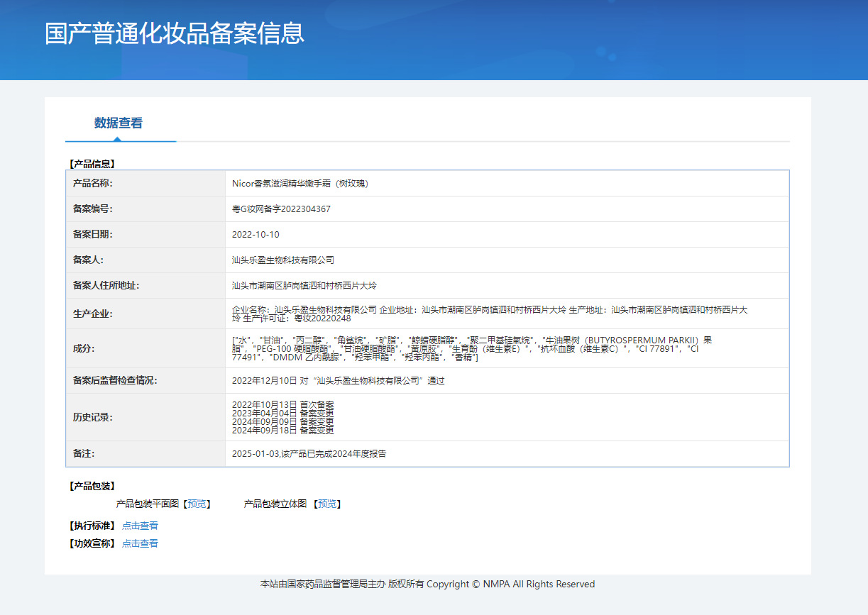Select the filing date 2022-10-10
The width and height of the screenshot is (868, 615).
pyautogui.click(x=256, y=234)
